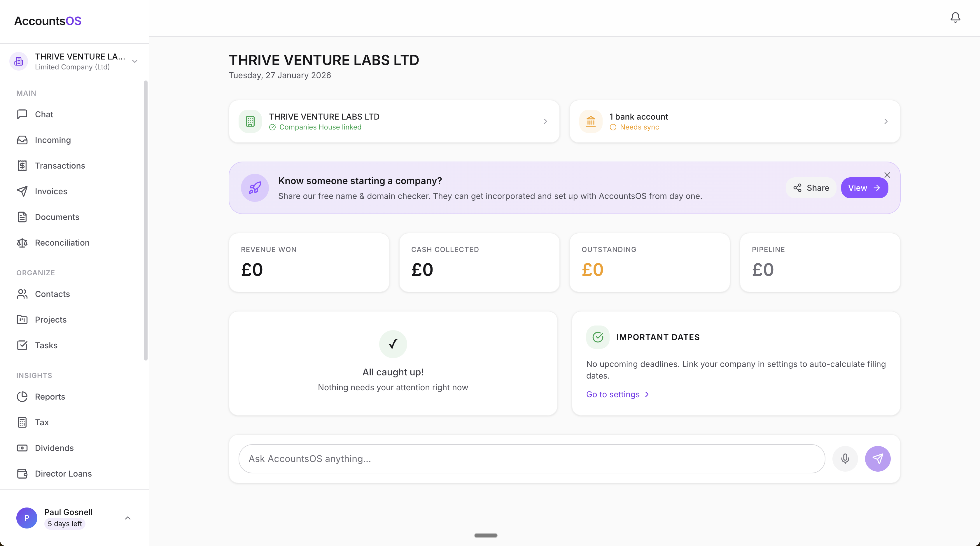This screenshot has height=546, width=980.
Task: Click the Dividends banknote icon
Action: pos(22,448)
